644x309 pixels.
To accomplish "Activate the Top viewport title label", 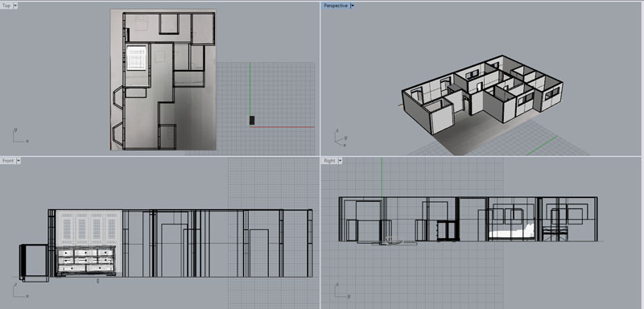I will pyautogui.click(x=7, y=6).
